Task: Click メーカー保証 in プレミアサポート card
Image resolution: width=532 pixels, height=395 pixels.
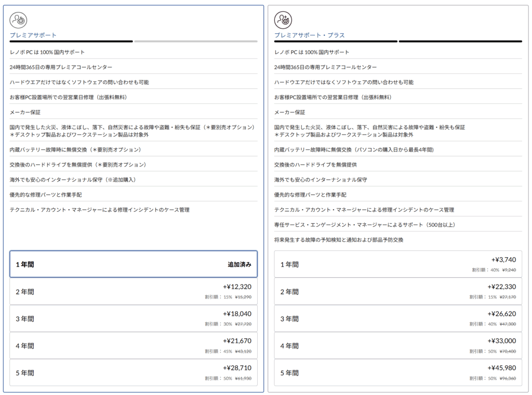Action: click(x=25, y=112)
